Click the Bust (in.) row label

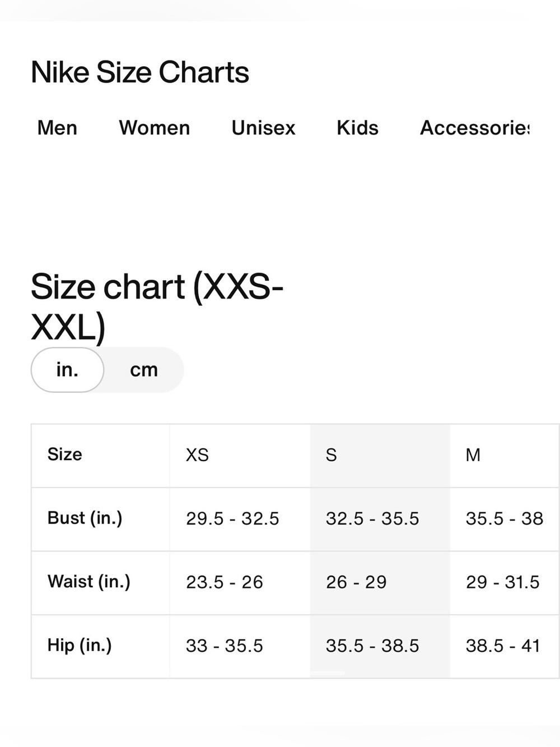pos(85,518)
